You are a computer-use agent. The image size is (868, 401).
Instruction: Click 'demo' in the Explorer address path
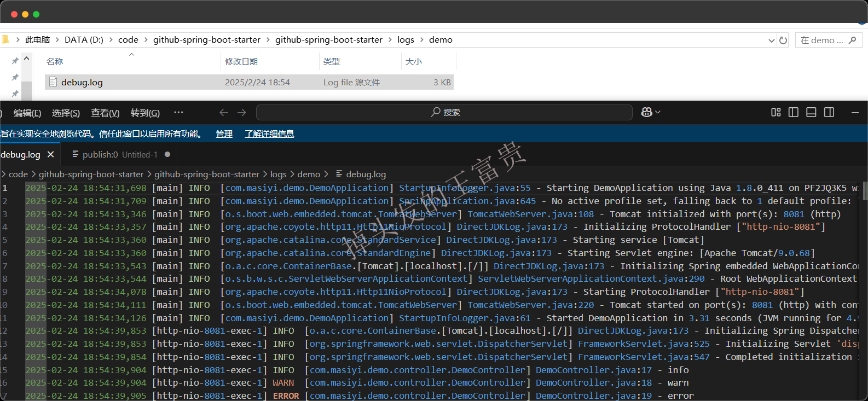pos(441,40)
